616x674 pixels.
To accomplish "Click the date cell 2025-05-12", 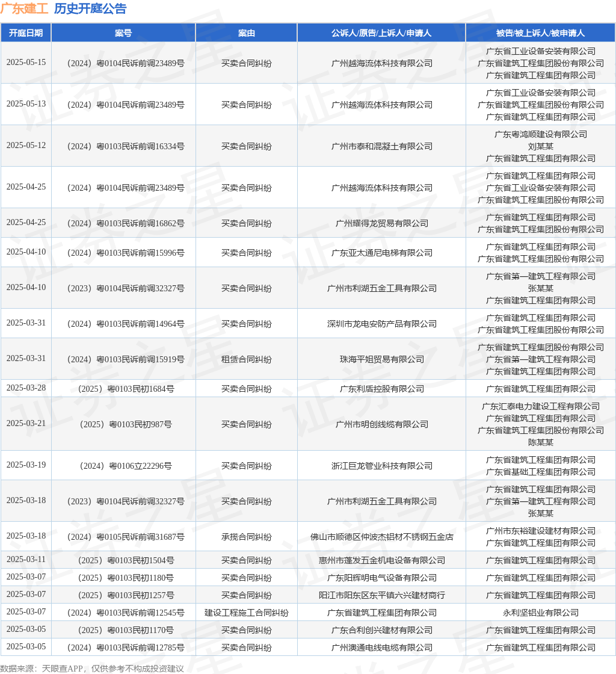I will [26, 146].
